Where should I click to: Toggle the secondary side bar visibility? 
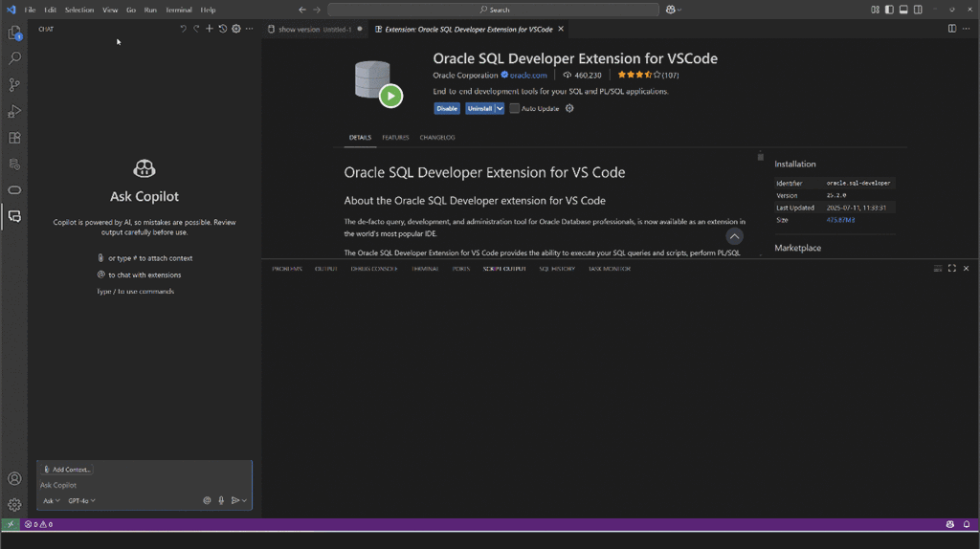(918, 10)
